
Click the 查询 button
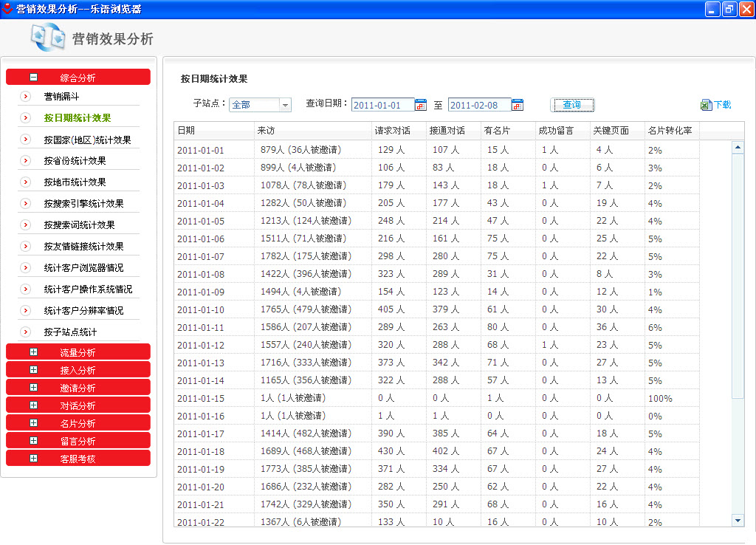tap(572, 105)
